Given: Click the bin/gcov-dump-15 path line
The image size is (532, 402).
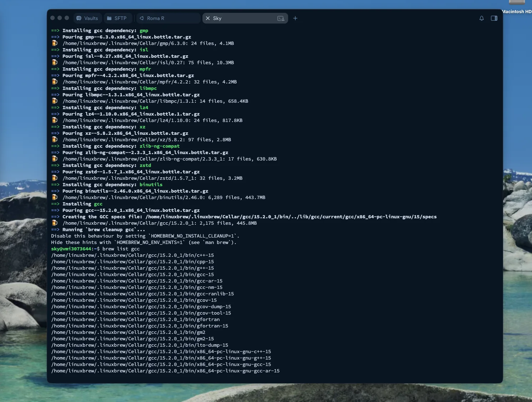Looking at the screenshot, I should click(x=141, y=307).
